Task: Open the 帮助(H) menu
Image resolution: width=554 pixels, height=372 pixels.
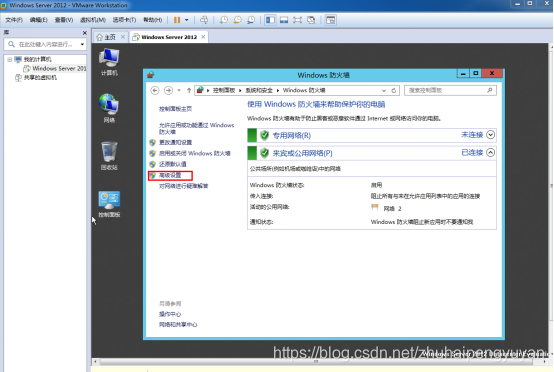Action: pyautogui.click(x=152, y=20)
